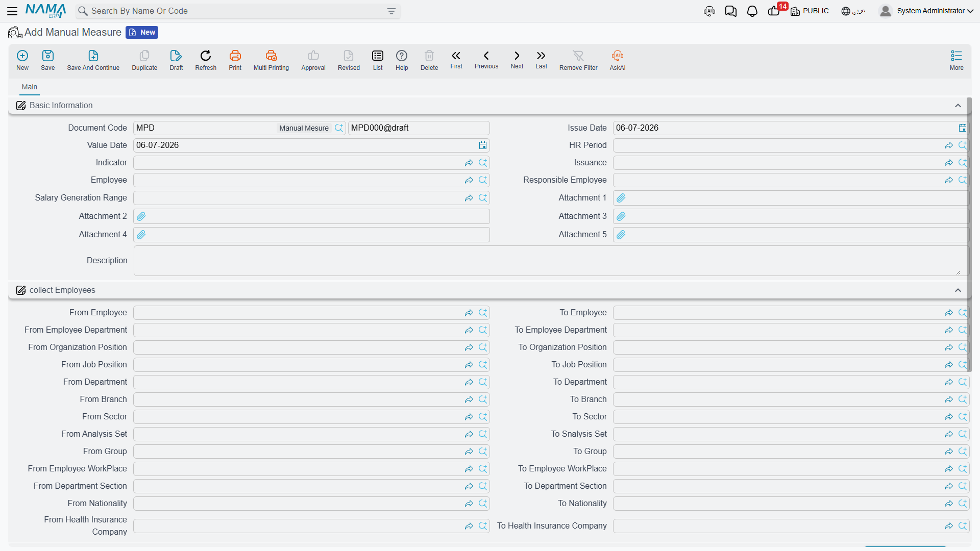Collapse the Basic Information section
The image size is (980, 551).
click(958, 106)
